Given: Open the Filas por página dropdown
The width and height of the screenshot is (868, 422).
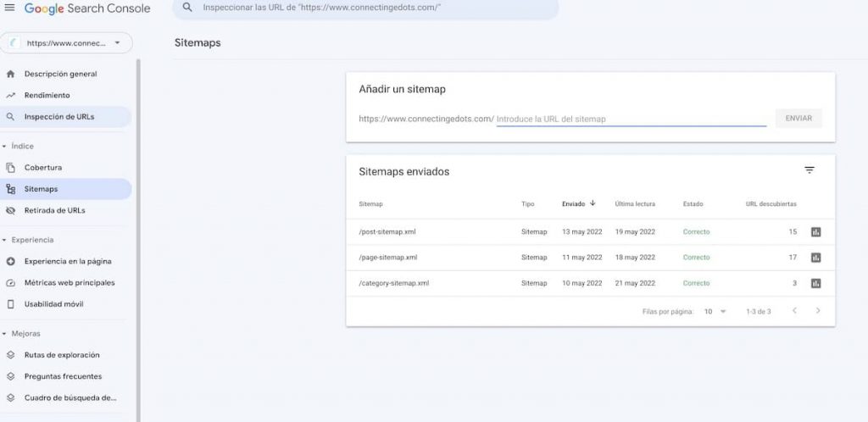Looking at the screenshot, I should [x=715, y=312].
